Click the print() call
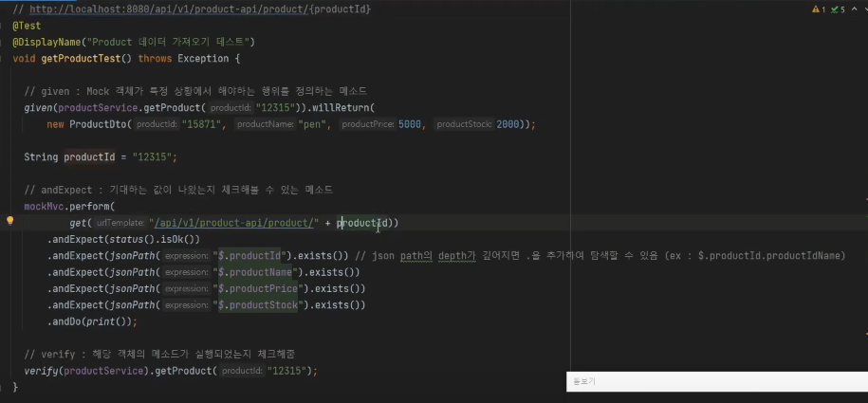Screen dimensions: 868x403 (106, 321)
